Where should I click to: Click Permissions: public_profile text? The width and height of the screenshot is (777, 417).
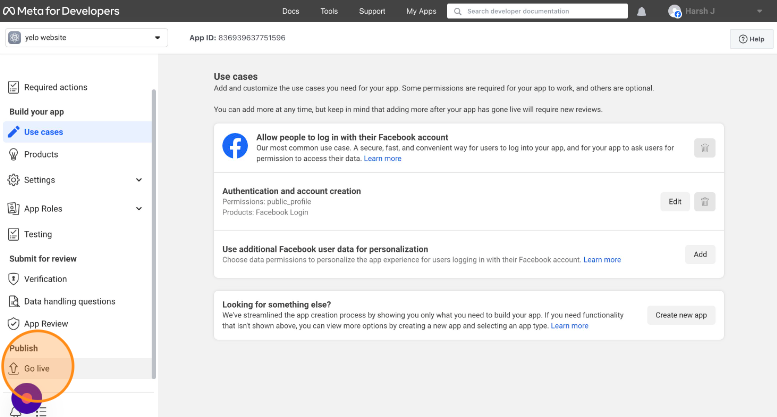coord(267,202)
